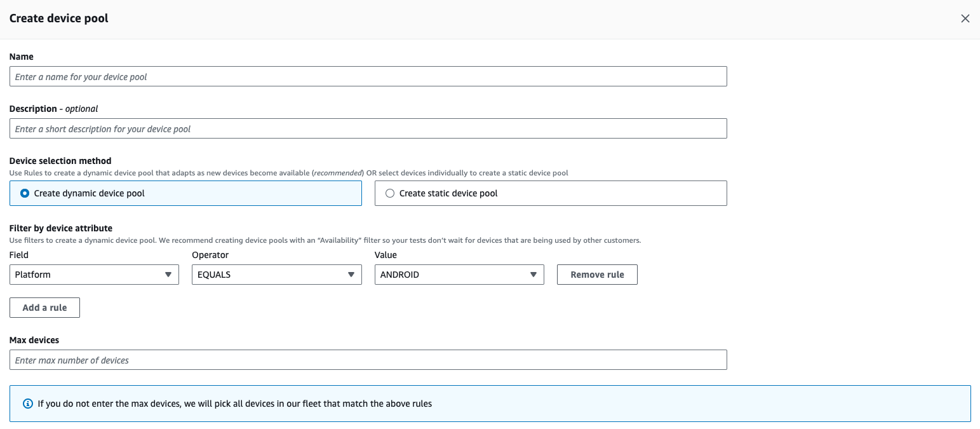Click the Remove rule button
980x429 pixels.
[596, 274]
